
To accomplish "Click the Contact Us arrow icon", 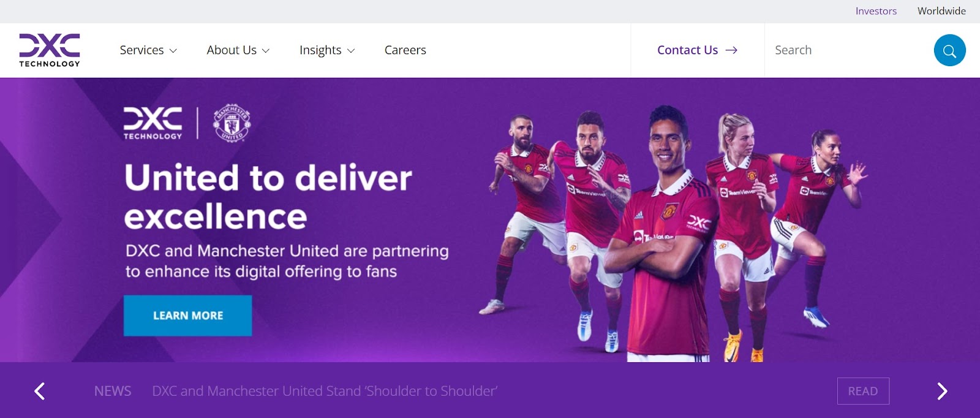I will tap(731, 50).
